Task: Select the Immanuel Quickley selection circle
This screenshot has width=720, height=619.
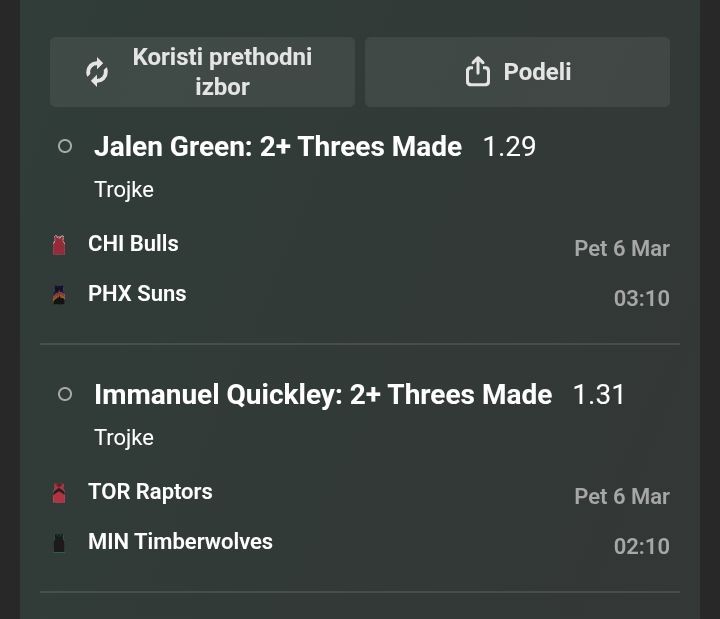Action: coord(65,395)
